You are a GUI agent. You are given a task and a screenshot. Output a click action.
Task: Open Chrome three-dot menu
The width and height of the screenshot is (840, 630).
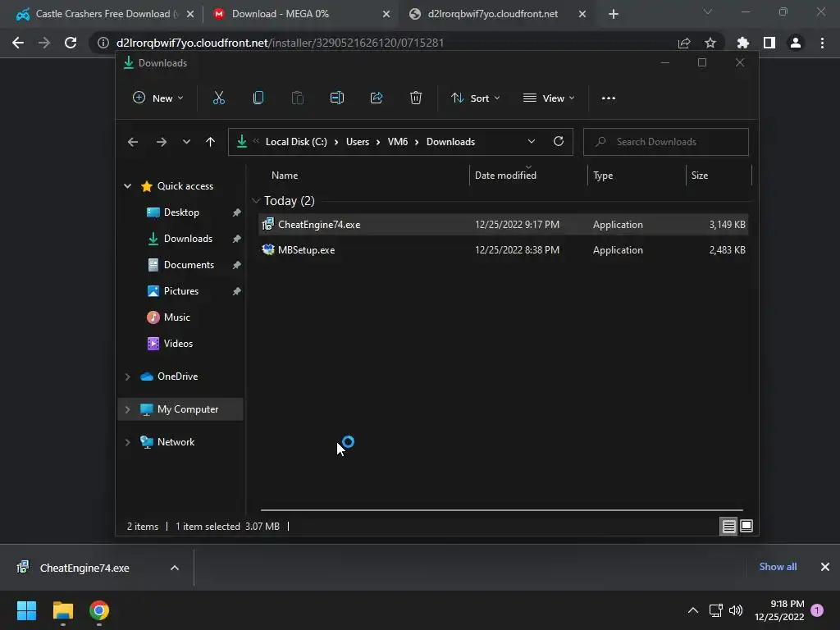click(x=822, y=43)
